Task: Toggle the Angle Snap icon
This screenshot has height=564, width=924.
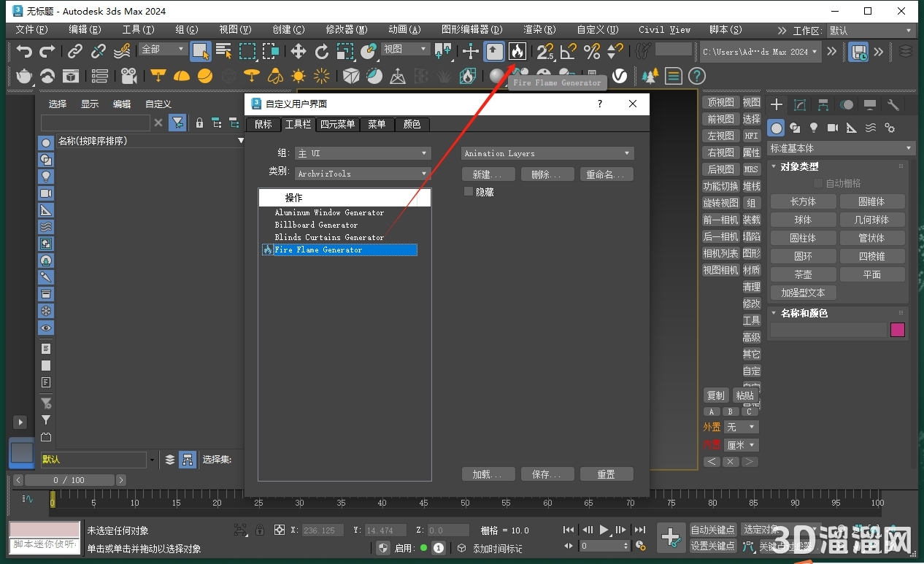Action: 569,51
